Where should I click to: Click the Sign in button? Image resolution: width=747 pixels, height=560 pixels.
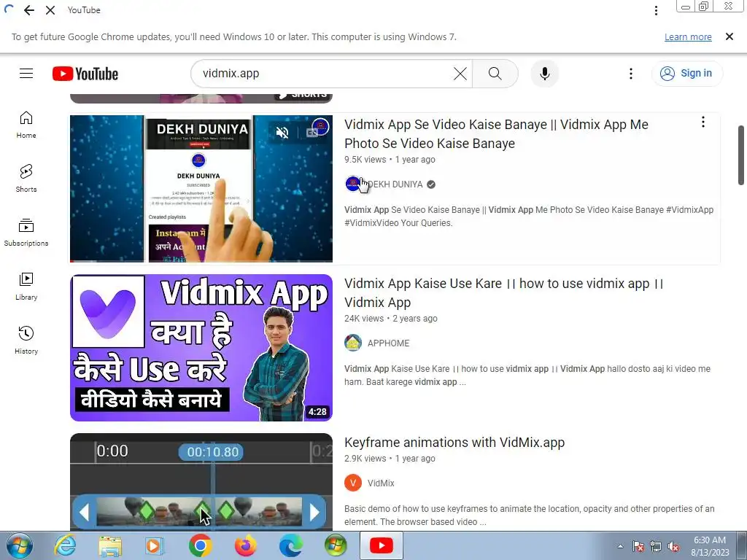tap(686, 74)
